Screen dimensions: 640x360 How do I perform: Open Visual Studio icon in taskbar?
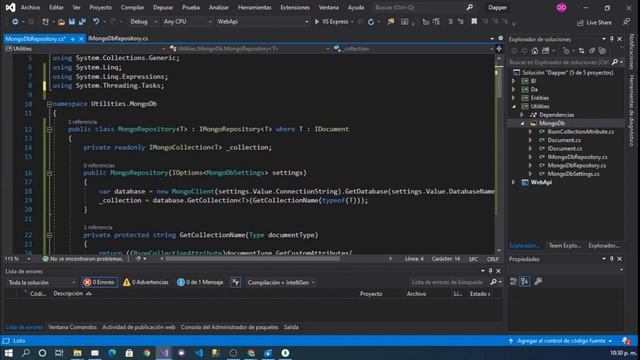pyautogui.click(x=164, y=353)
